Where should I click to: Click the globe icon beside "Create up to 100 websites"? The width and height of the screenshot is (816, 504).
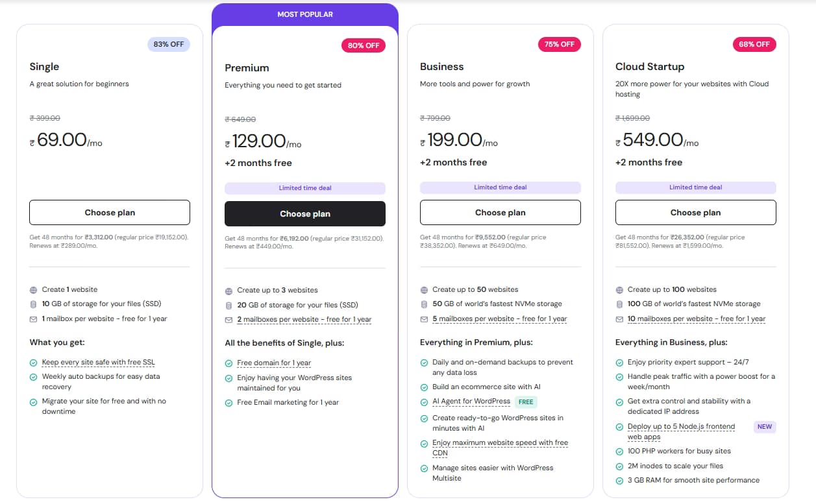click(x=619, y=289)
